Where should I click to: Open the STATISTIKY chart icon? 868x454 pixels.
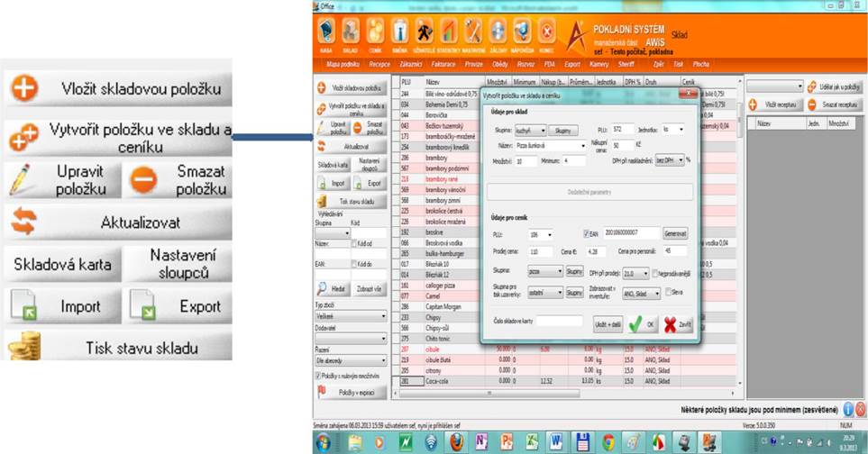click(449, 32)
